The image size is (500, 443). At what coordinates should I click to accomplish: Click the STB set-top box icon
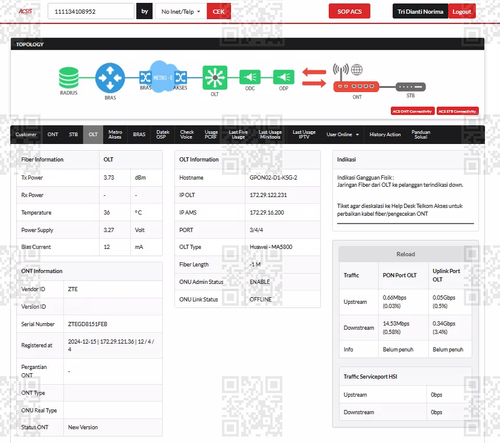coord(410,87)
